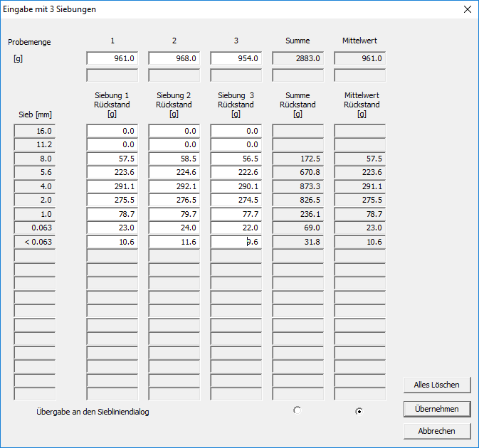Click Summe Rückstand value 31.8

tap(298, 242)
